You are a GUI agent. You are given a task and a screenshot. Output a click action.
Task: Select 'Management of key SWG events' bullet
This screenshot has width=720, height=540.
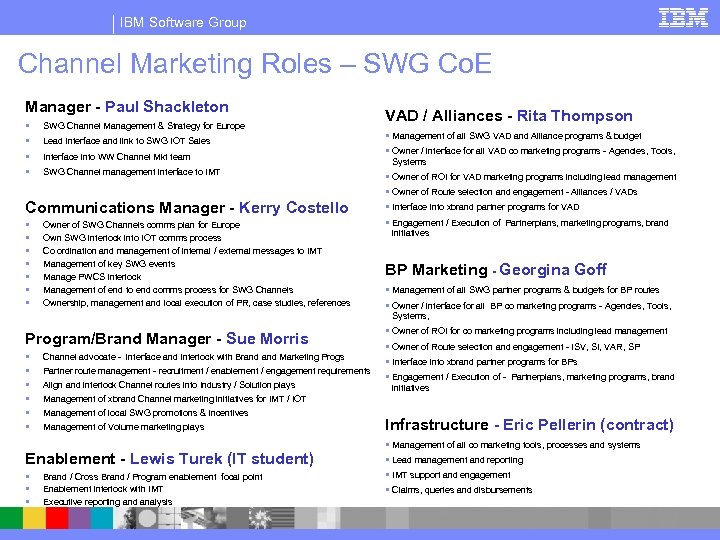point(109,264)
